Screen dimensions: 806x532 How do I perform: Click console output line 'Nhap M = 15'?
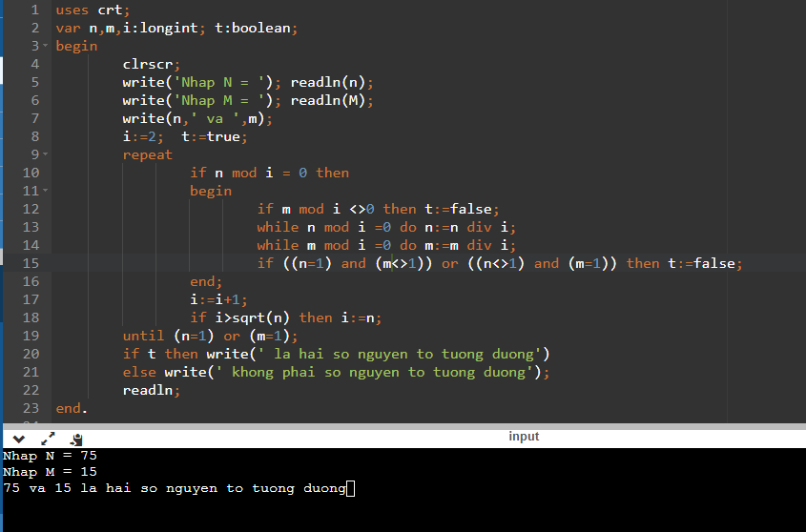(x=50, y=472)
